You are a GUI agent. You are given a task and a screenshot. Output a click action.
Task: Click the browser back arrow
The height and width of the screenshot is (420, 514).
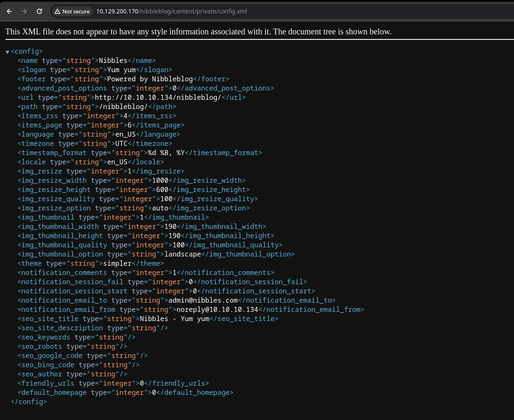tap(9, 11)
